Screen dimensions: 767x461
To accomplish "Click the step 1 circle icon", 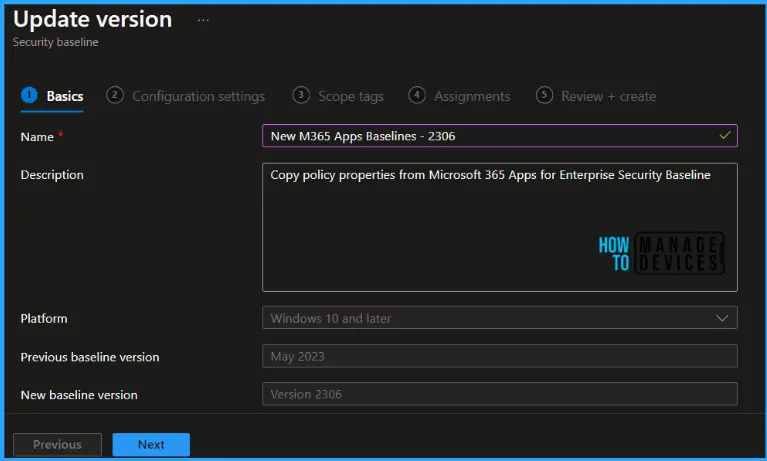I will click(x=29, y=95).
